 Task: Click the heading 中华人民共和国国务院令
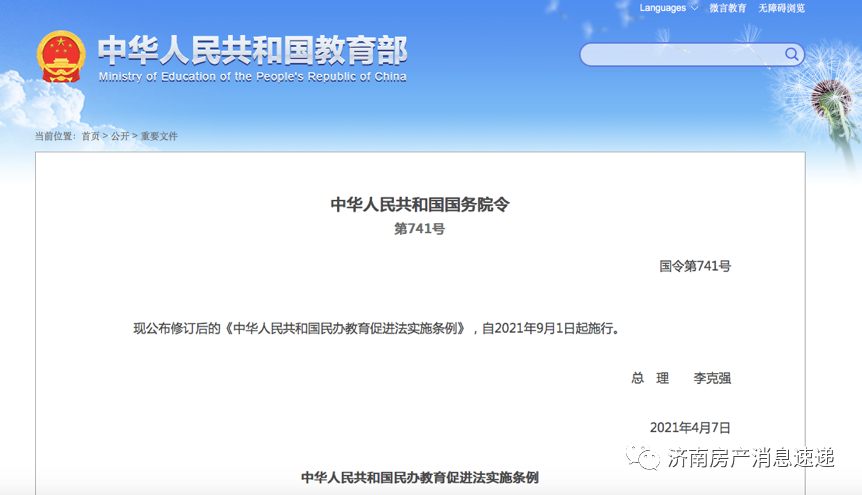click(x=420, y=205)
